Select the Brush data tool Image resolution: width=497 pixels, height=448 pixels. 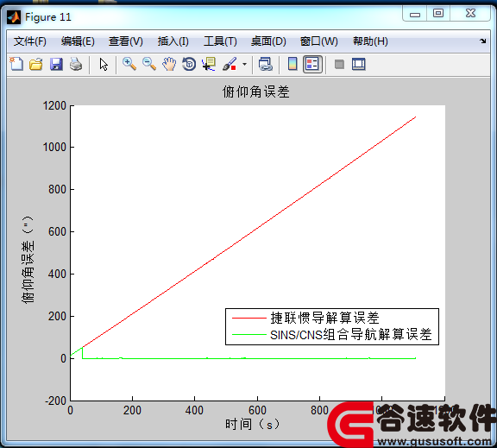coord(230,64)
